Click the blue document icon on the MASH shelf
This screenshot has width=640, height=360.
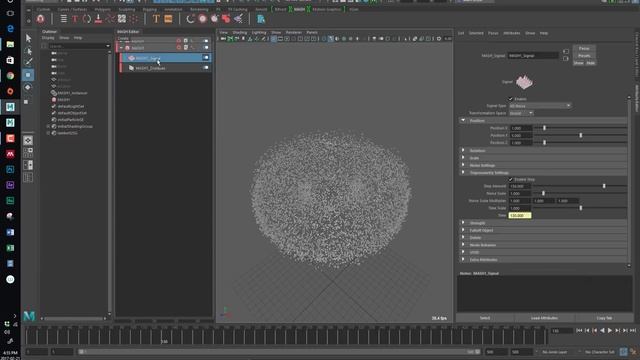(261, 18)
